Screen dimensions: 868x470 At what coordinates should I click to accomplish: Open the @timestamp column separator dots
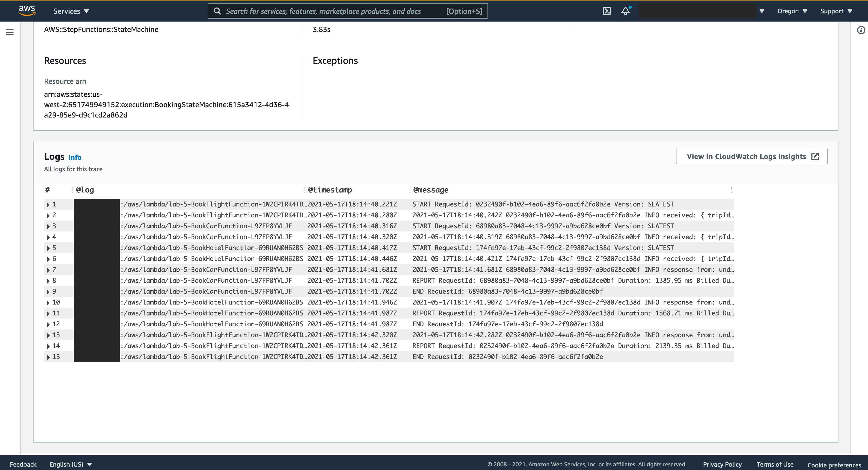305,190
